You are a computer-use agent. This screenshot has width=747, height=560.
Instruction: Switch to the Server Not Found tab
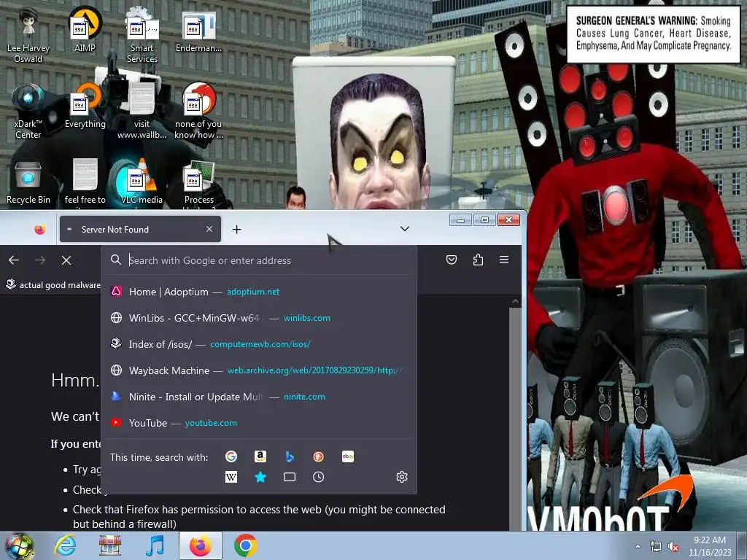(x=140, y=229)
